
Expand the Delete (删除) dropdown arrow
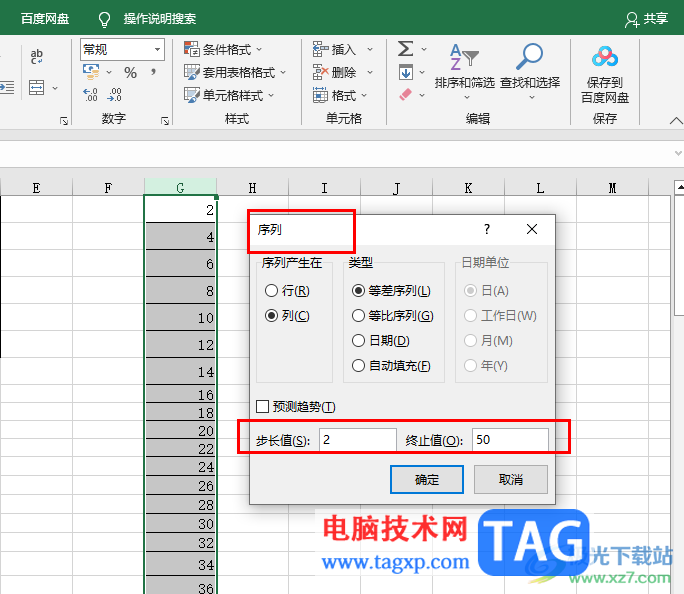pyautogui.click(x=370, y=72)
